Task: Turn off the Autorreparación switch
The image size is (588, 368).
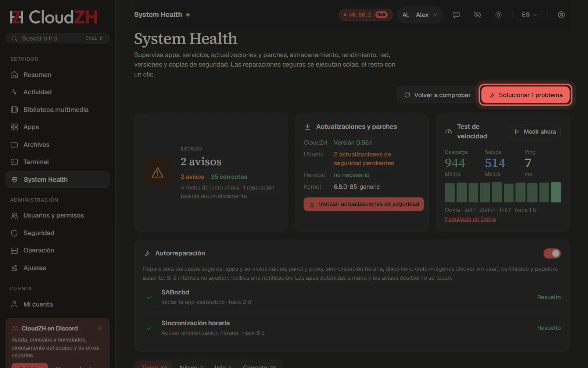Action: 552,253
